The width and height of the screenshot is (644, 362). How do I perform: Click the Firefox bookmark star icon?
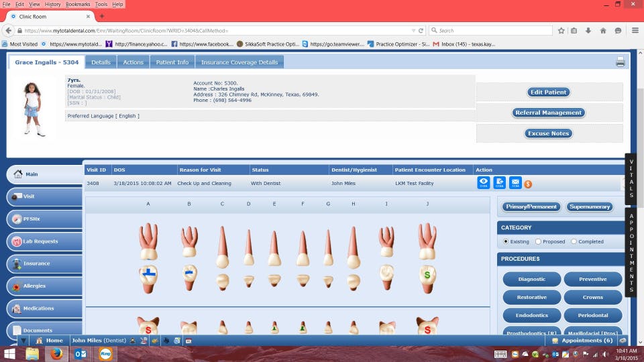561,31
